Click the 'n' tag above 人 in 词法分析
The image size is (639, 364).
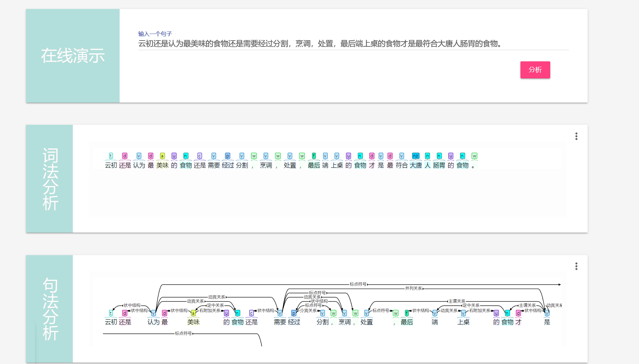click(428, 156)
